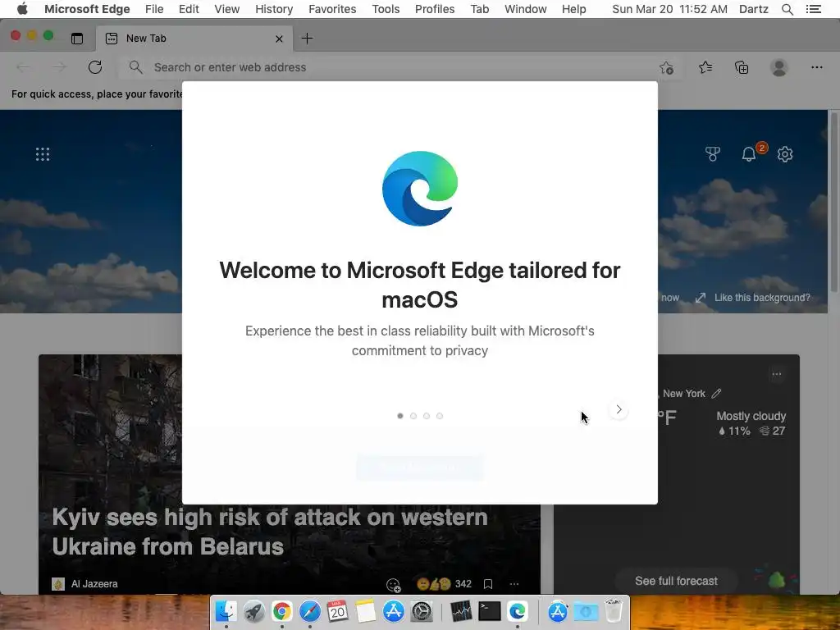The image size is (840, 630).
Task: Open the Favorites list icon
Action: point(705,67)
